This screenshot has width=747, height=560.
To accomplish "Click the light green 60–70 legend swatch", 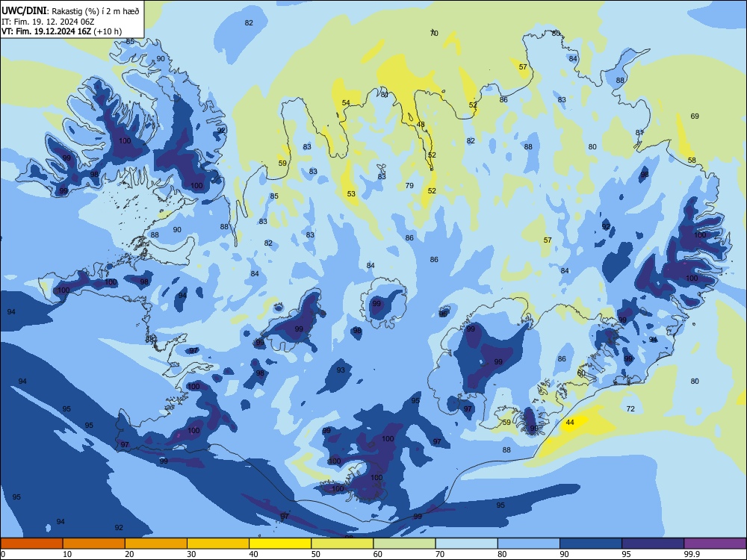I will [404, 544].
